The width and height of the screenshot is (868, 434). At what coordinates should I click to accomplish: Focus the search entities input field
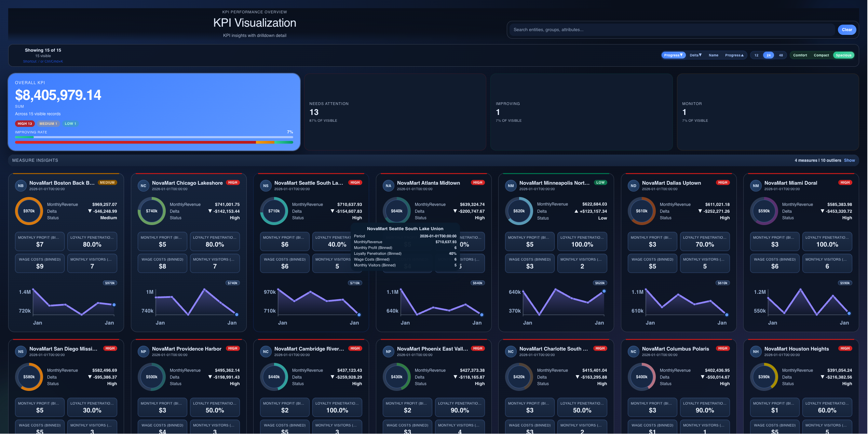(x=672, y=30)
